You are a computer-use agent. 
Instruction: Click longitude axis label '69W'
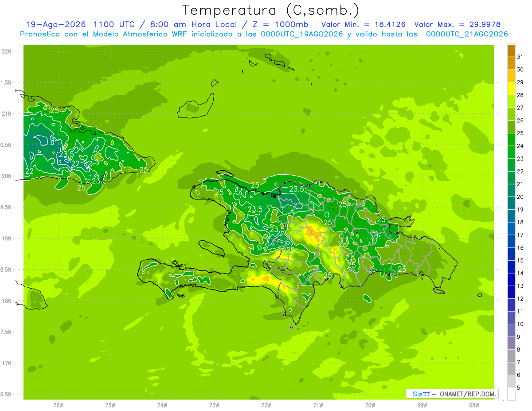point(422,405)
